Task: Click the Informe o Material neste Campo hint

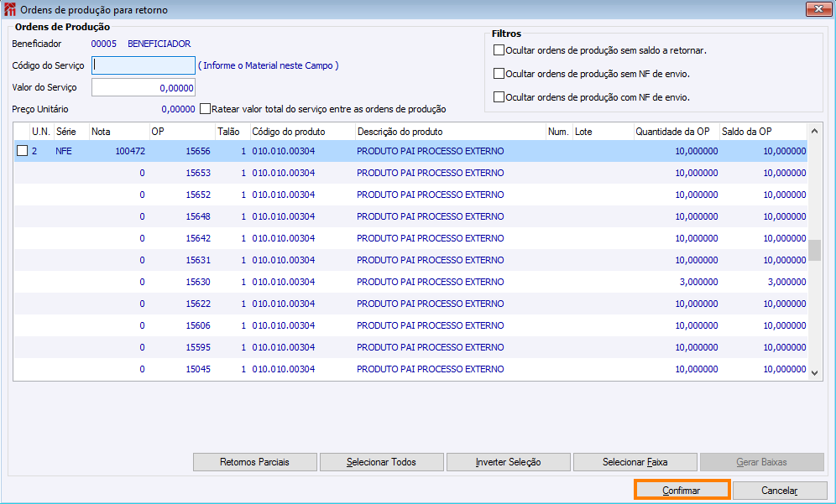Action: 269,65
